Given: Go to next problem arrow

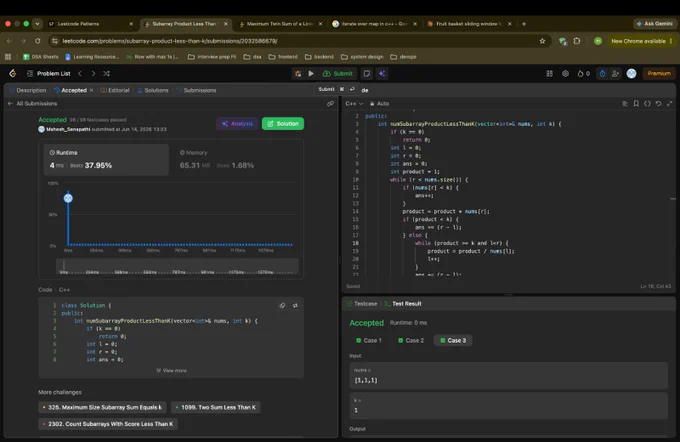Looking at the screenshot, I should tap(93, 74).
